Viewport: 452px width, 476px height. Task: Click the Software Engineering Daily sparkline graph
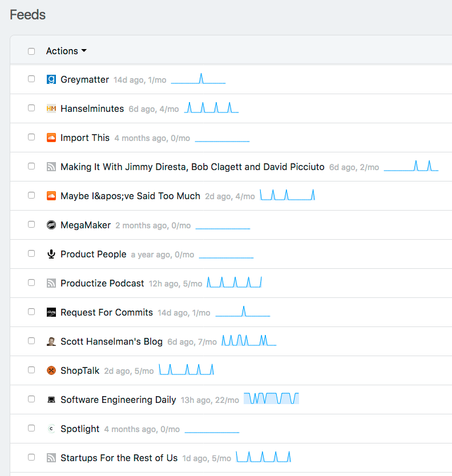[x=272, y=398]
